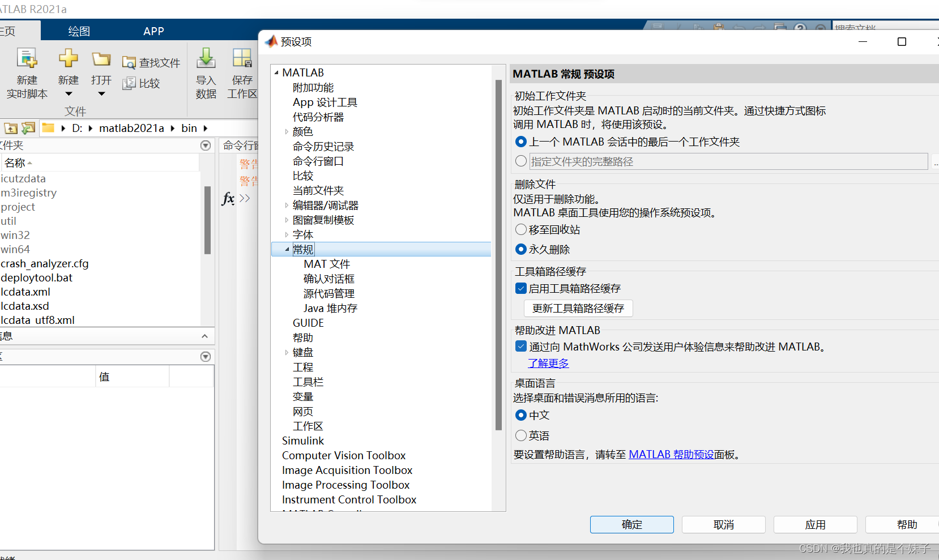Click the Import Data (导入数据) icon
Image resolution: width=939 pixels, height=560 pixels.
click(206, 58)
